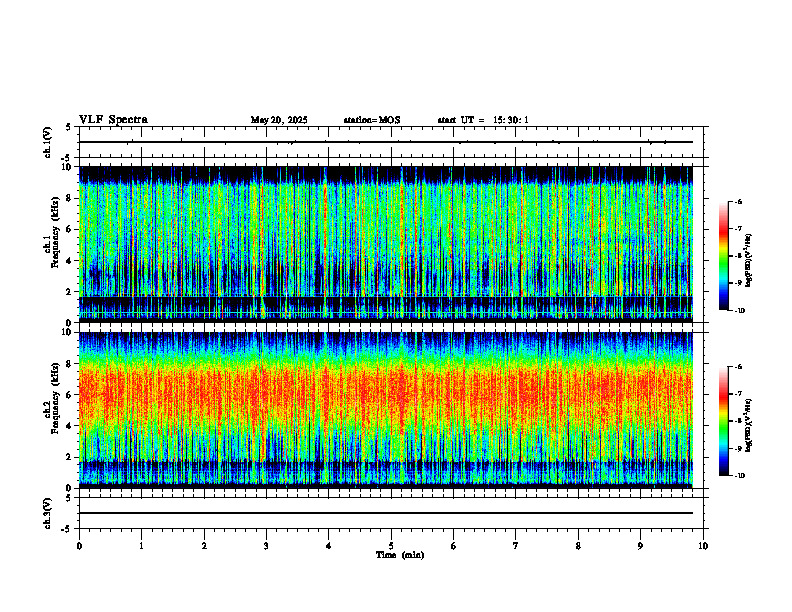Click the Time axis tick label "6"
Viewport: 792px width, 612px height.
(454, 546)
